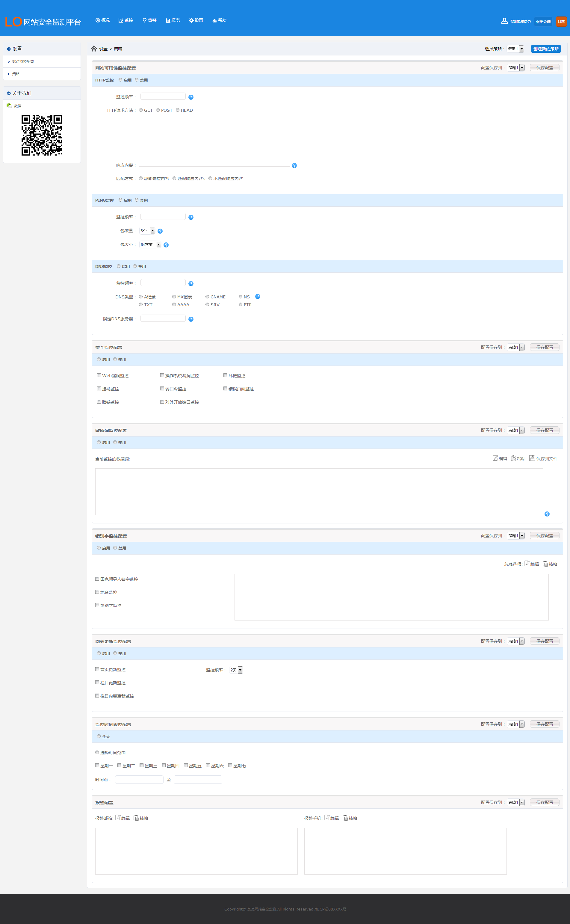
Task: Click the edit icon for sensitive words
Action: [x=495, y=458]
